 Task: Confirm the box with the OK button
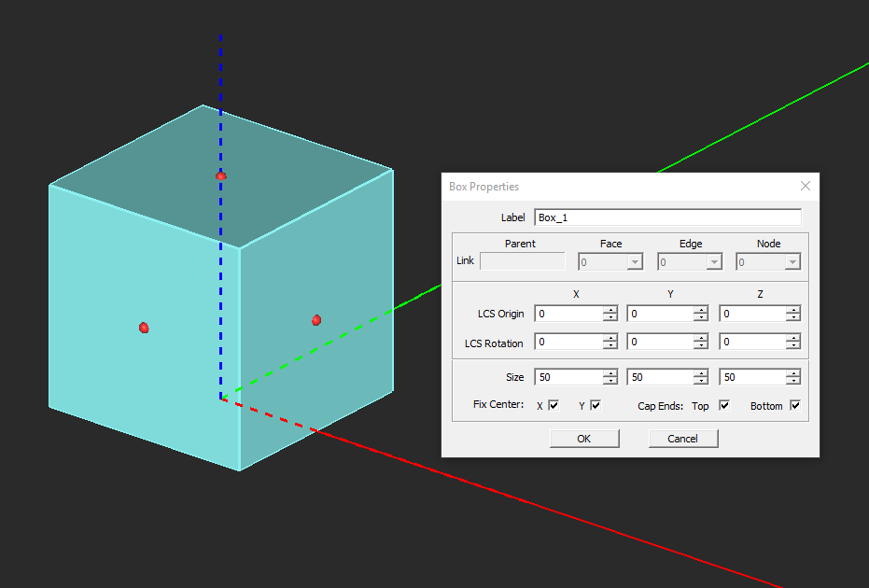point(583,439)
